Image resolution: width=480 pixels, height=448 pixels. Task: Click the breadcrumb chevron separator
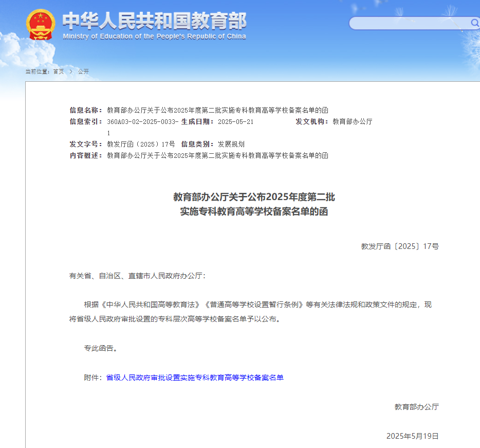pos(71,71)
